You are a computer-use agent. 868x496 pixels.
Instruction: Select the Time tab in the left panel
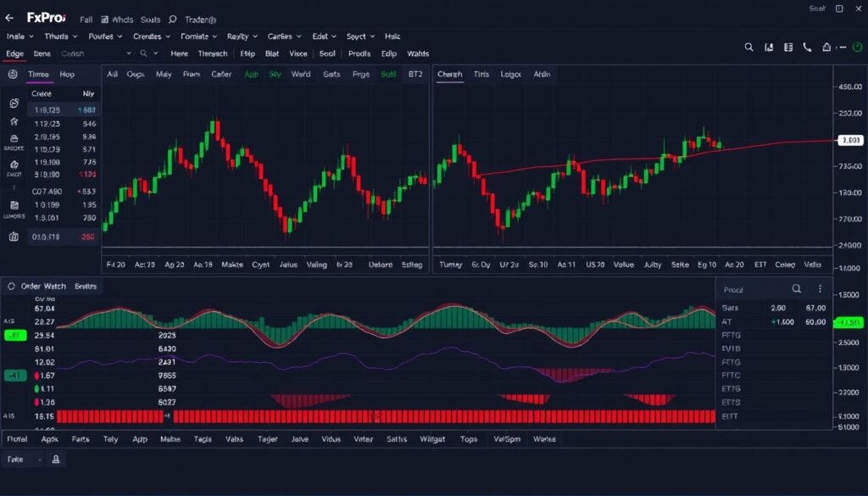[38, 74]
